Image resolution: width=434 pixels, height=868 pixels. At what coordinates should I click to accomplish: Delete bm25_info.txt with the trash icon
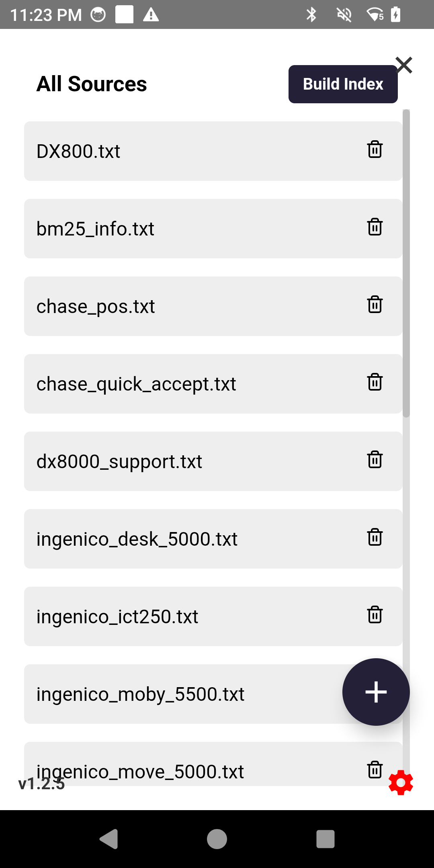pos(375,228)
